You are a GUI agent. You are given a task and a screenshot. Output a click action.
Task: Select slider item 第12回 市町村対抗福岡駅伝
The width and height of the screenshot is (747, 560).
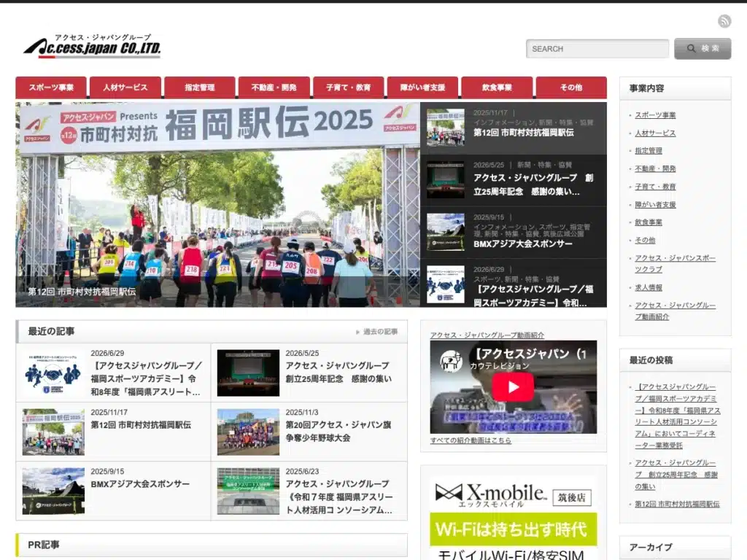tap(514, 128)
